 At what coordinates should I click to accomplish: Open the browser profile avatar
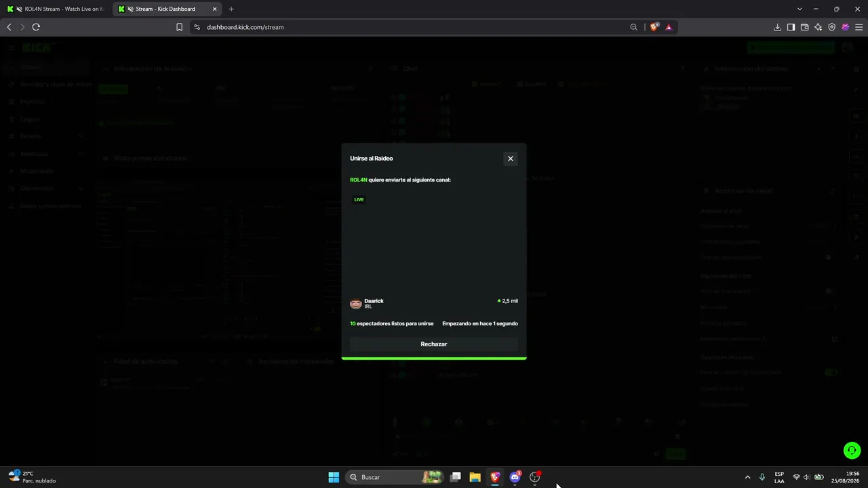coord(845,27)
